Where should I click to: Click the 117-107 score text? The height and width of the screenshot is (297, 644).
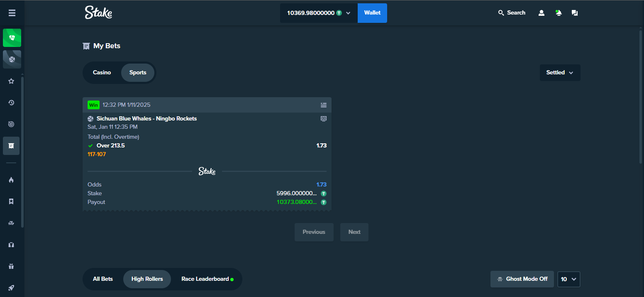(97, 155)
